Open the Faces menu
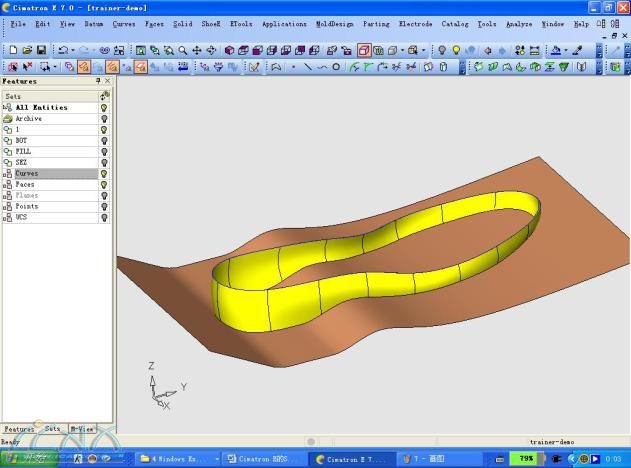 154,23
